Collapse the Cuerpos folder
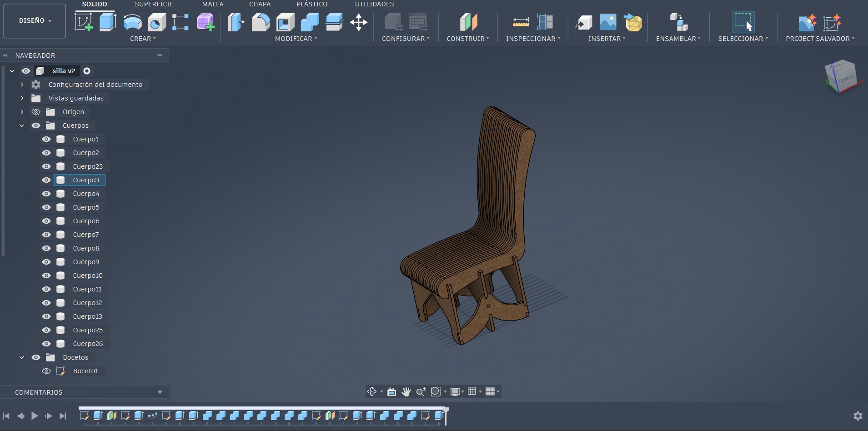This screenshot has height=431, width=868. tap(21, 125)
